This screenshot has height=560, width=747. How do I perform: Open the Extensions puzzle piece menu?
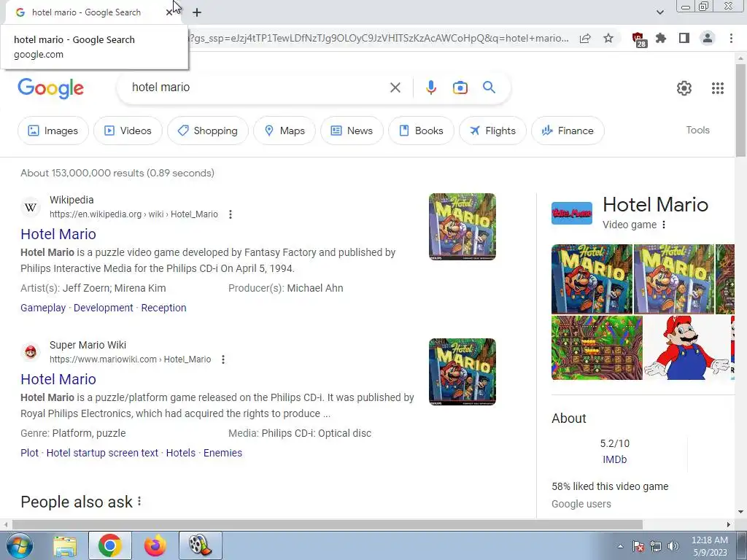click(661, 38)
